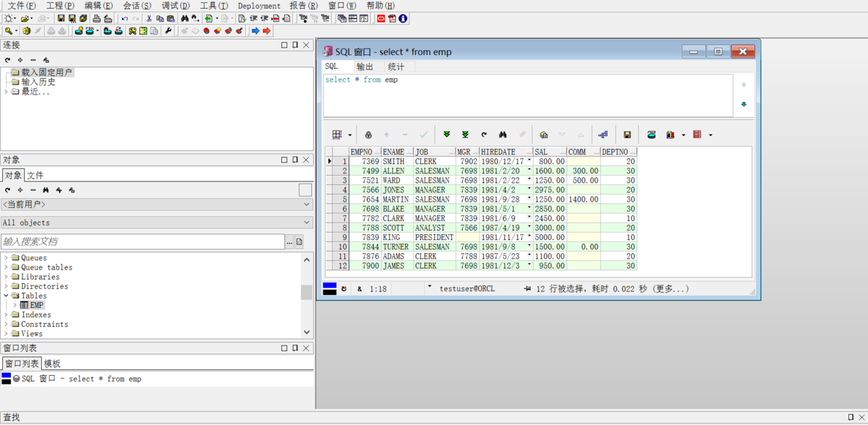Expand the EMP table node
The width and height of the screenshot is (868, 425).
15,305
